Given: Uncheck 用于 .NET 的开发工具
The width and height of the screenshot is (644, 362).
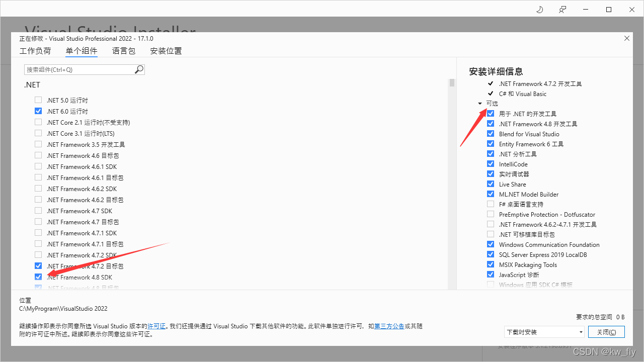Looking at the screenshot, I should (491, 114).
